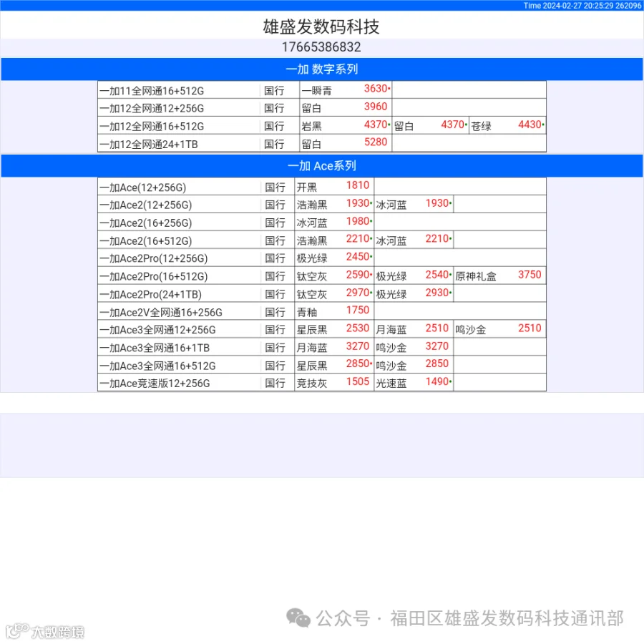Select the model 一加Ace3全网通16+1TB
This screenshot has height=644, width=644.
point(155,348)
